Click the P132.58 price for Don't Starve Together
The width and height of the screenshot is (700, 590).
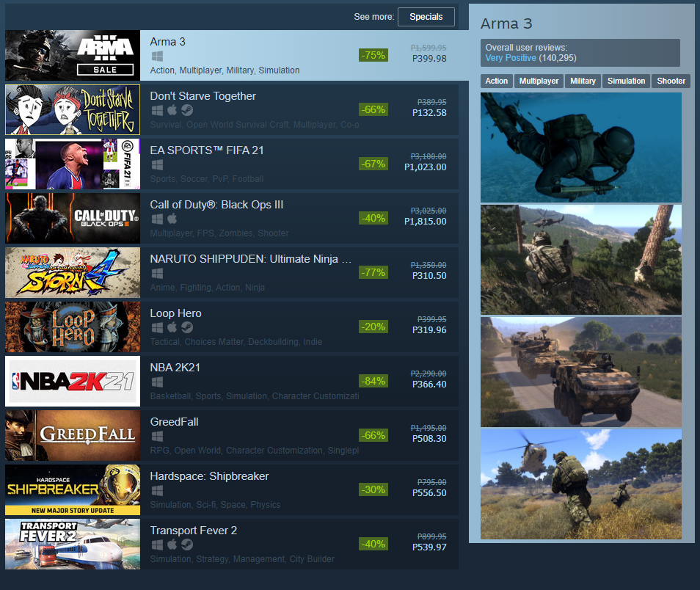click(429, 113)
